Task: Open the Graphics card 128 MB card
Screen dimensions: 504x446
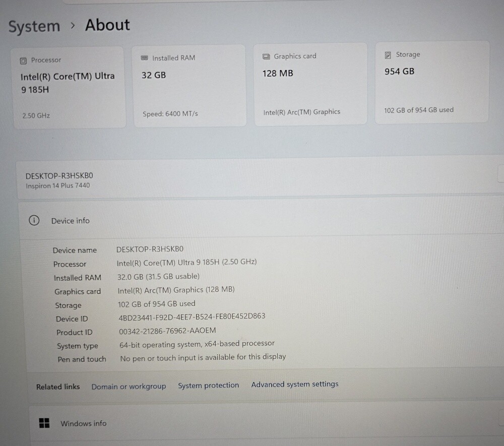Action: [310, 84]
